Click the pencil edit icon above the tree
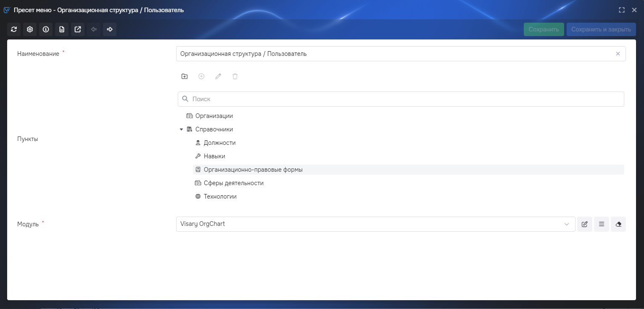 (218, 76)
